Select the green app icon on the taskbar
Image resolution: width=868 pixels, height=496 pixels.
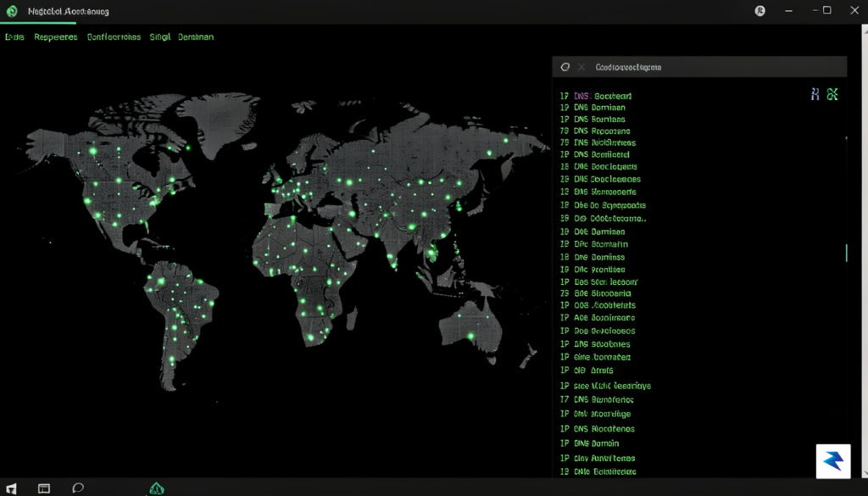tap(157, 488)
